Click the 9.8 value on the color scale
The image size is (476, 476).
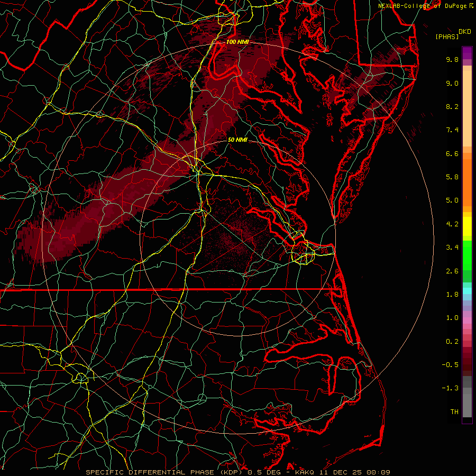coord(452,59)
